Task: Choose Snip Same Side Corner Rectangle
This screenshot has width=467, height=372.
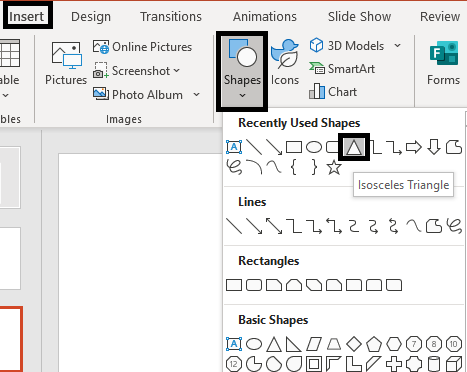Action: click(294, 285)
